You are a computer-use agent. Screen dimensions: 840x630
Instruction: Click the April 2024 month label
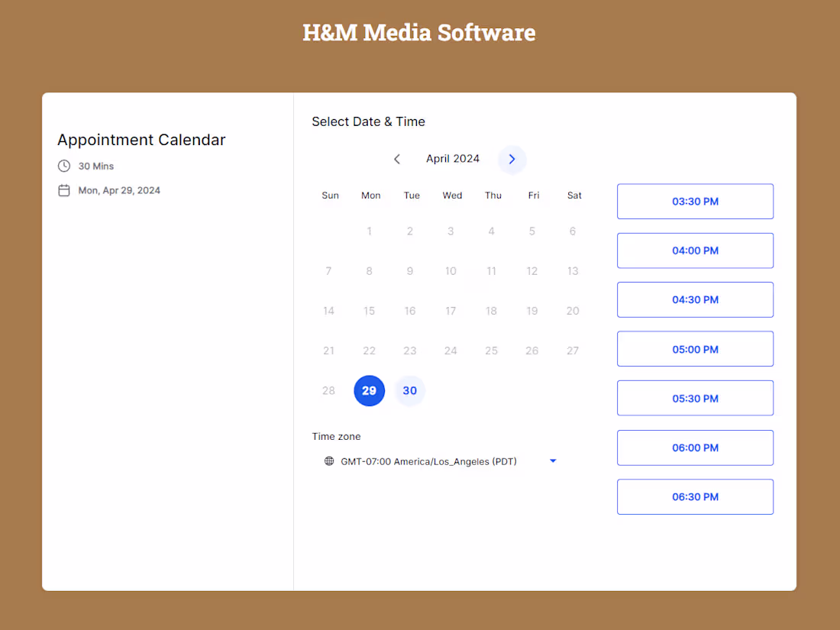click(x=453, y=159)
